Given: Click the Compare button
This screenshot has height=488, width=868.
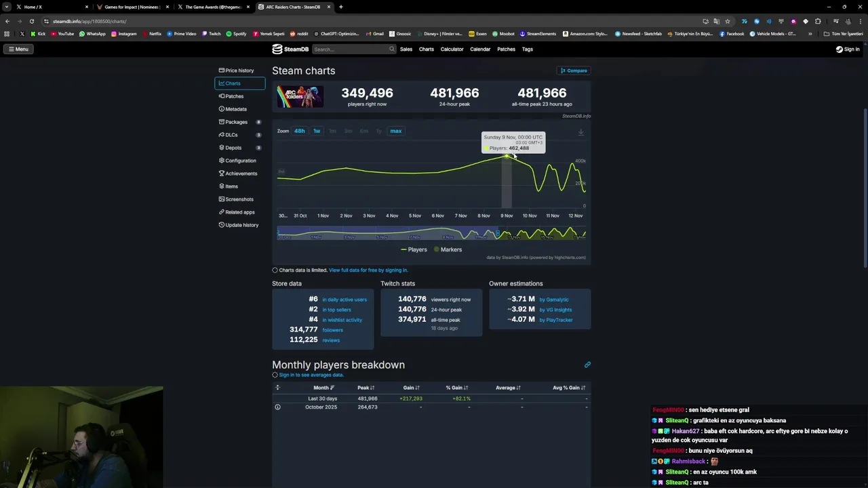Looking at the screenshot, I should 574,70.
